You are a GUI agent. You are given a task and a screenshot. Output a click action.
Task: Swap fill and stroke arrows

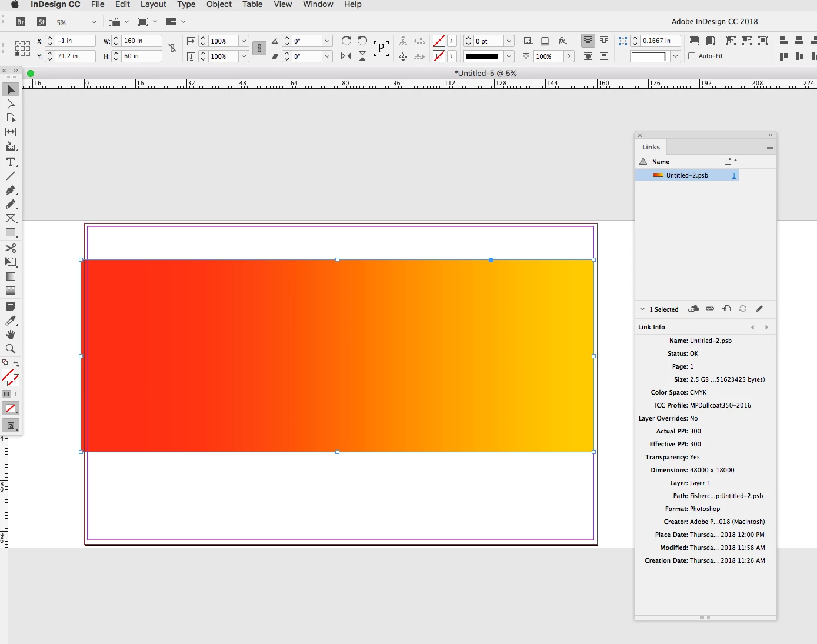coord(16,363)
